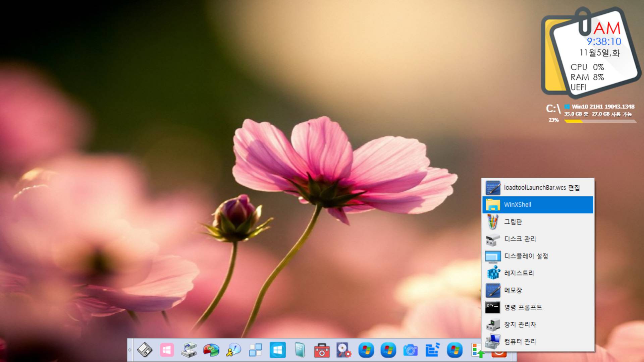Open 그림판 from the popup menu
644x362 pixels.
[538, 222]
